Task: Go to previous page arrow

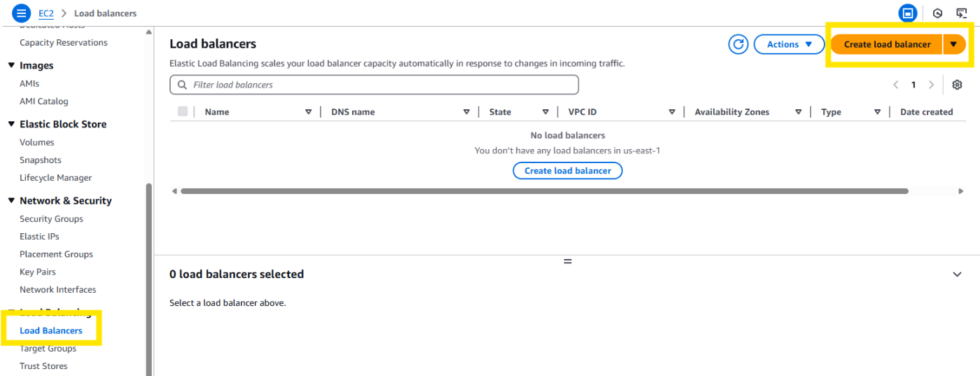Action: [895, 85]
